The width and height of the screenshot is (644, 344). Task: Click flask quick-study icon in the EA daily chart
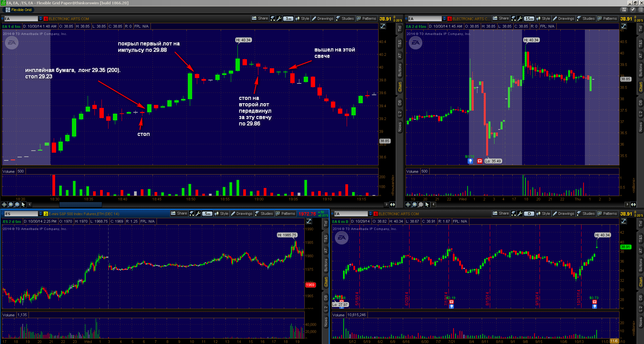pyautogui.click(x=514, y=214)
